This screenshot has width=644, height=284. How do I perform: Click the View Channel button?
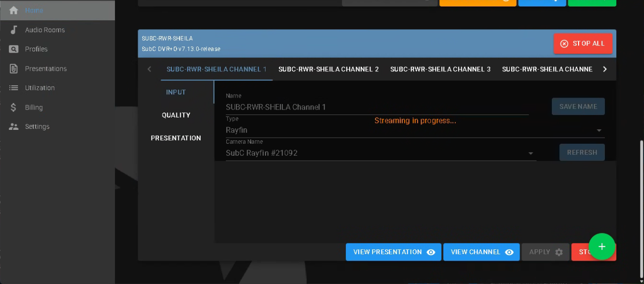[481, 252]
